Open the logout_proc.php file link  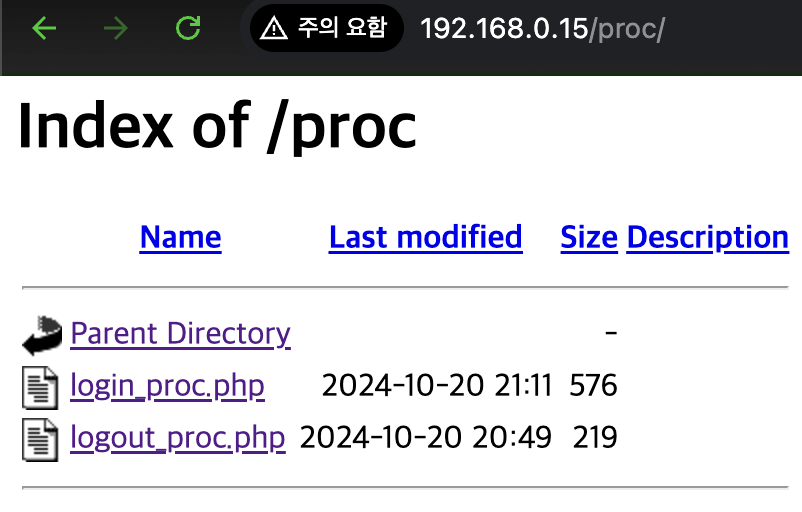point(177,438)
